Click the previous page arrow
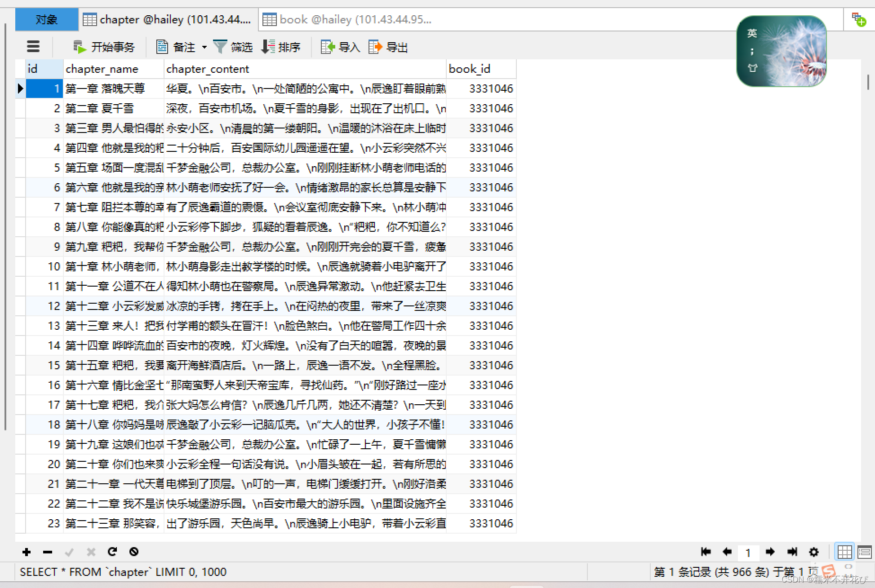This screenshot has height=588, width=875. 727,552
